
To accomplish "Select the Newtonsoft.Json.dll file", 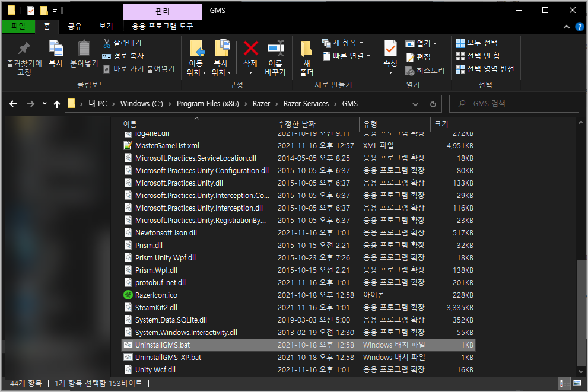I will coord(298,232).
